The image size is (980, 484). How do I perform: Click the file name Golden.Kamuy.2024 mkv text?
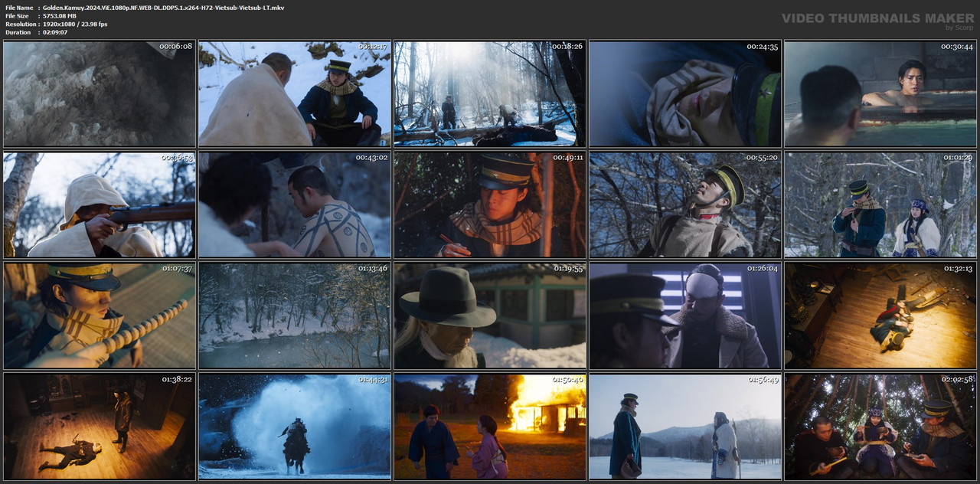point(163,8)
